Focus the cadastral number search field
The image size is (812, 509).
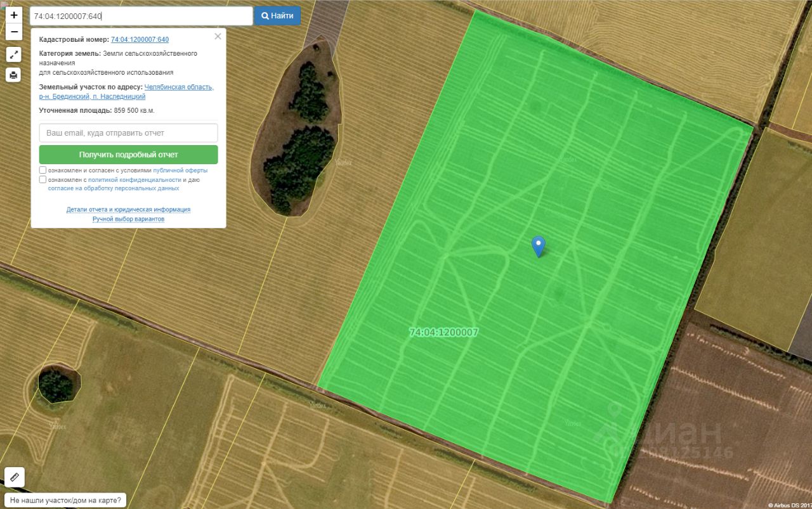pyautogui.click(x=141, y=16)
